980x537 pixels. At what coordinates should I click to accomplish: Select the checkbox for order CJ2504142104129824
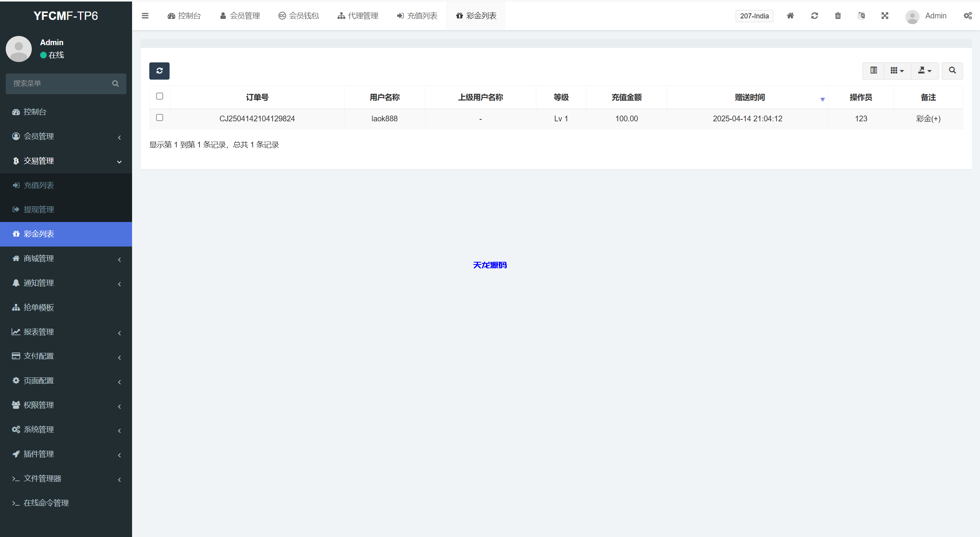pyautogui.click(x=159, y=118)
